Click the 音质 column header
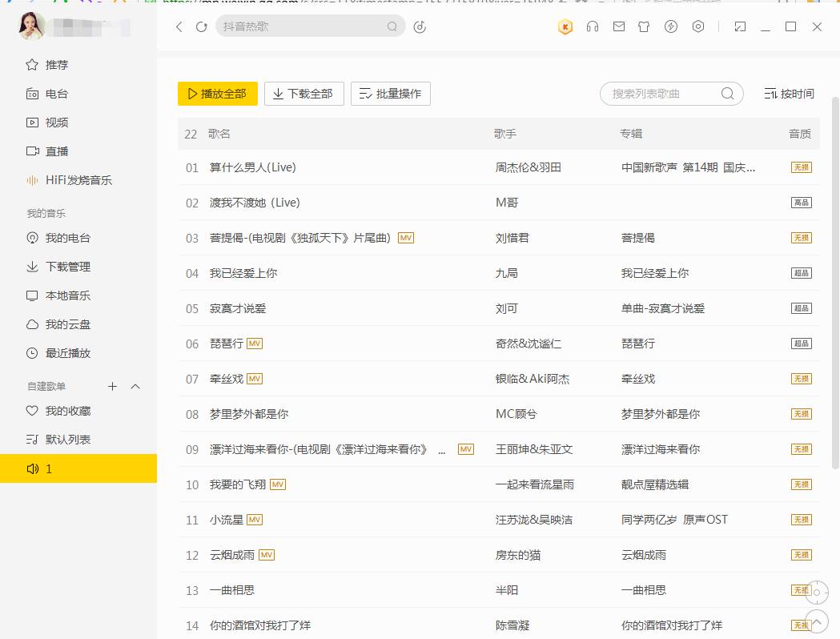 tap(800, 134)
